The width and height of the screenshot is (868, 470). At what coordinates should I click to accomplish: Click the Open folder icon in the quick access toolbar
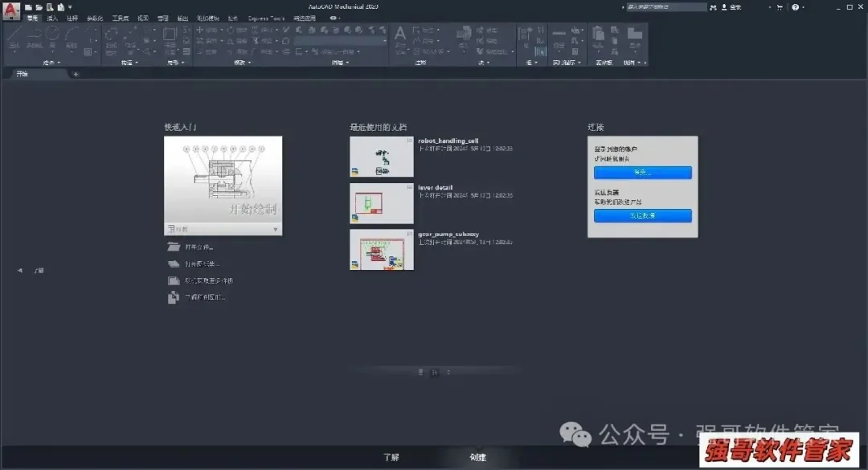(x=39, y=7)
